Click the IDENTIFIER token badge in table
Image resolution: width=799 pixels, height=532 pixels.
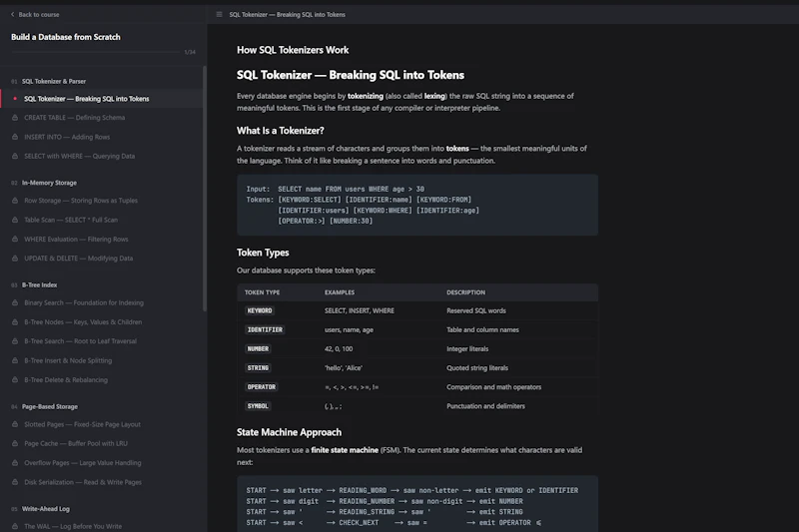point(265,330)
